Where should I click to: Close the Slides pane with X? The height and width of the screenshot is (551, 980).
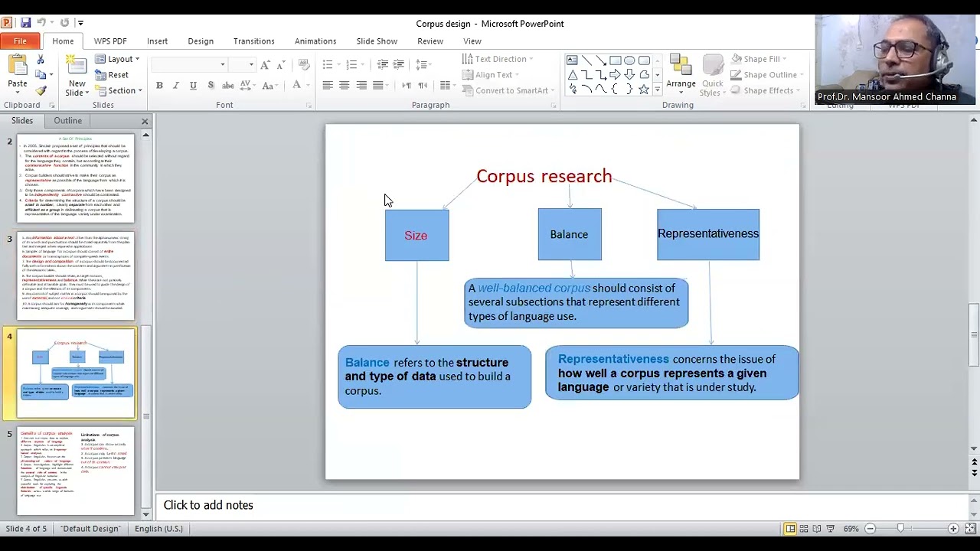click(145, 122)
